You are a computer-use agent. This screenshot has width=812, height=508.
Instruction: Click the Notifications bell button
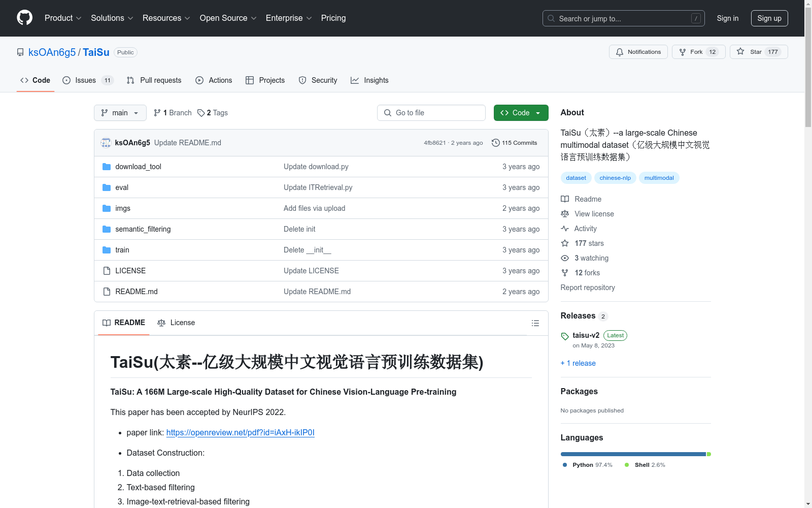tap(638, 52)
